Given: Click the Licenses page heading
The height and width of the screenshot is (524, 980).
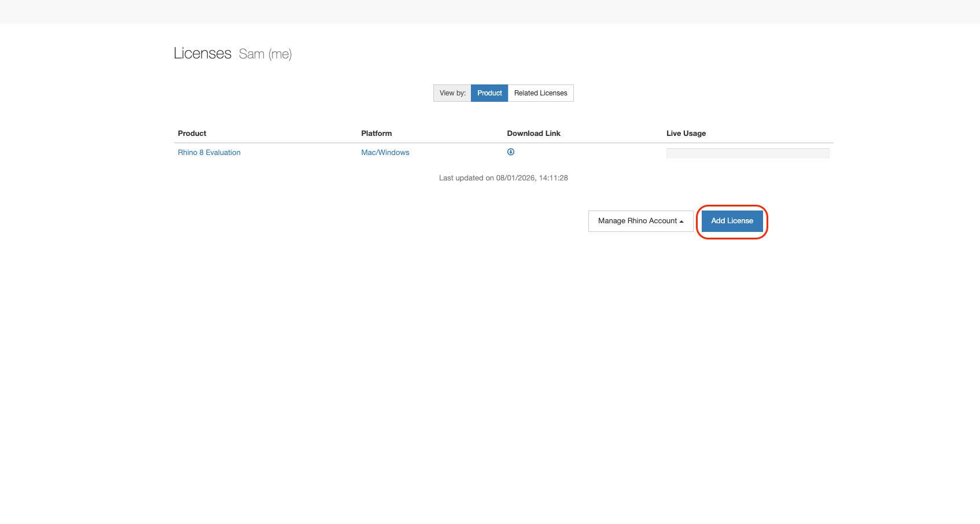Looking at the screenshot, I should point(202,53).
